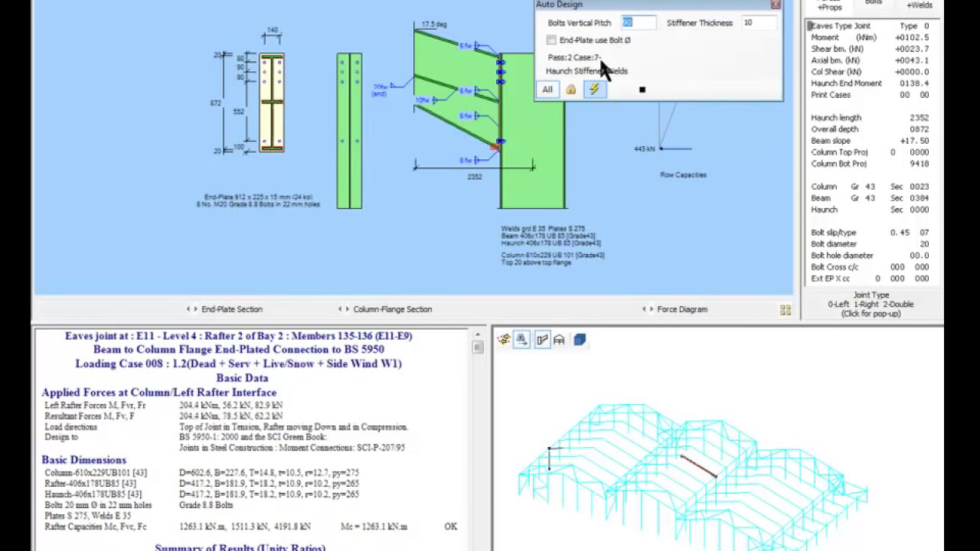Screen dimensions: 980x551
Task: Click the four-pane grid layout icon
Action: point(785,310)
